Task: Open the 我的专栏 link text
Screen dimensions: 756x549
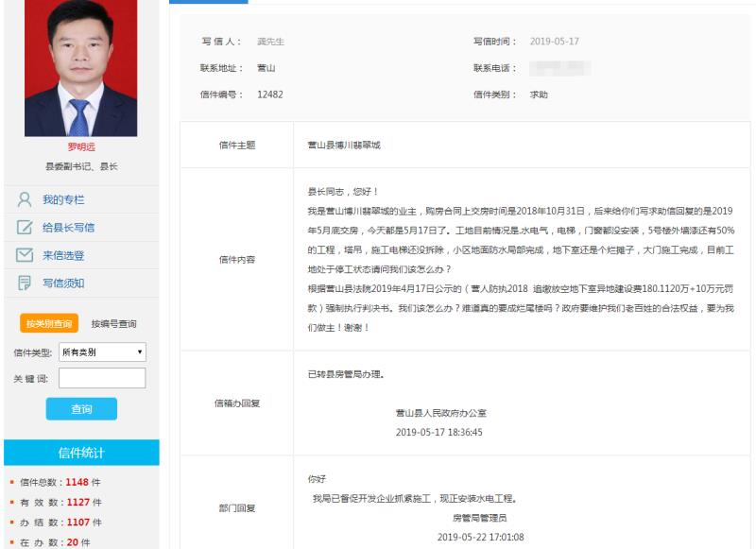Action: 63,200
